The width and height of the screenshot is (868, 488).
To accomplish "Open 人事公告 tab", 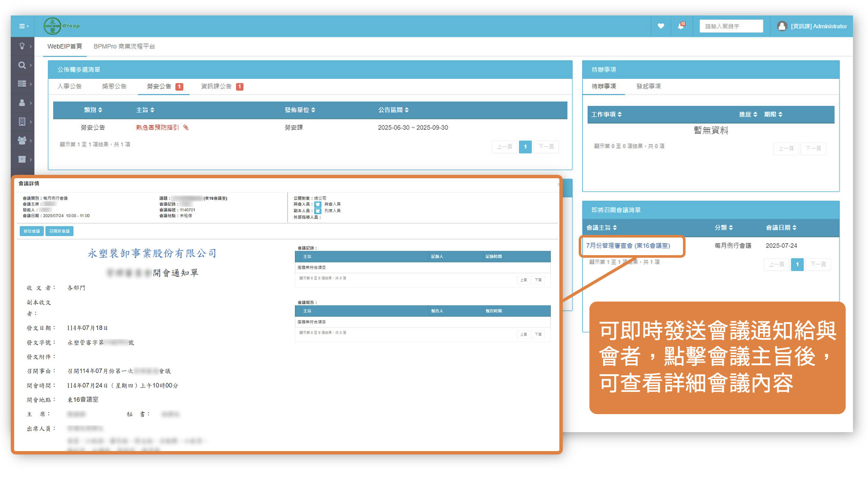I will [x=70, y=86].
